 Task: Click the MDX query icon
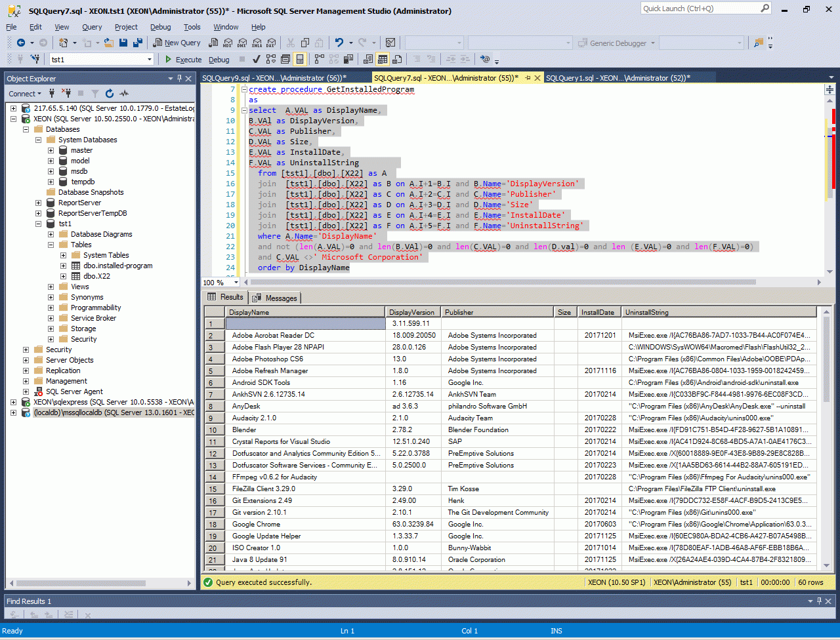pos(228,43)
